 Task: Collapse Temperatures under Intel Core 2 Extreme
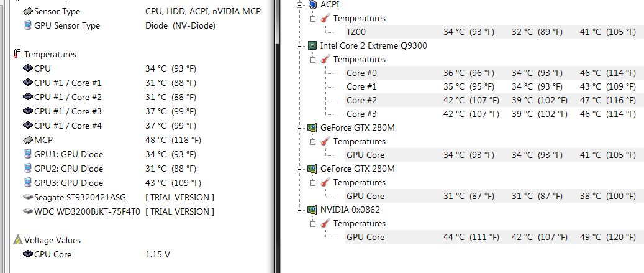(313, 60)
